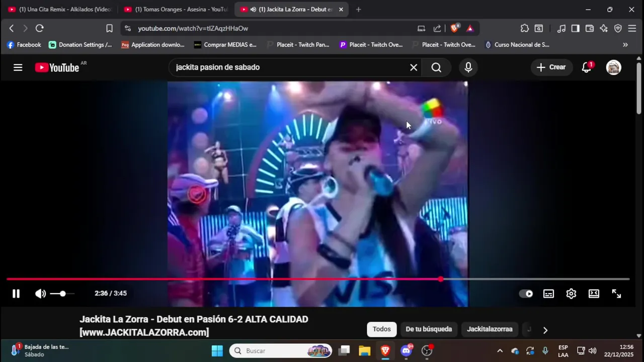The width and height of the screenshot is (644, 362).
Task: Clear the YouTube search query
Action: click(x=414, y=67)
